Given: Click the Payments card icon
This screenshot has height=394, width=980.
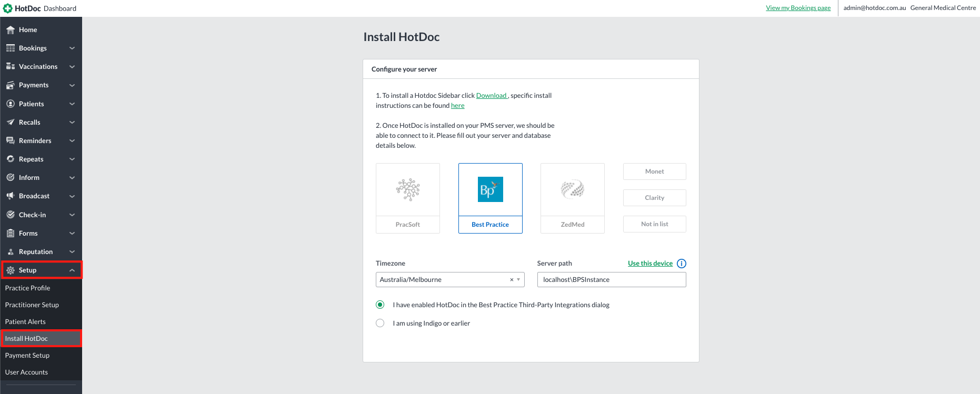Looking at the screenshot, I should (x=11, y=85).
